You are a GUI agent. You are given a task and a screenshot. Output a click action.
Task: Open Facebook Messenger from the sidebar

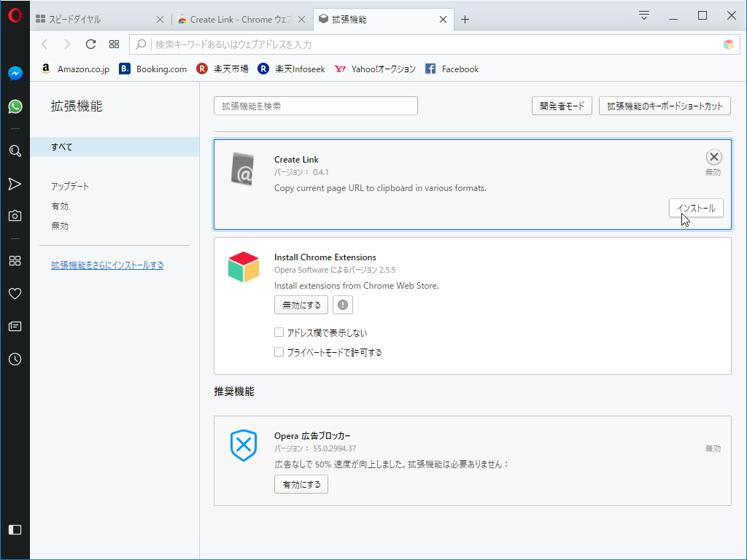pos(15,73)
